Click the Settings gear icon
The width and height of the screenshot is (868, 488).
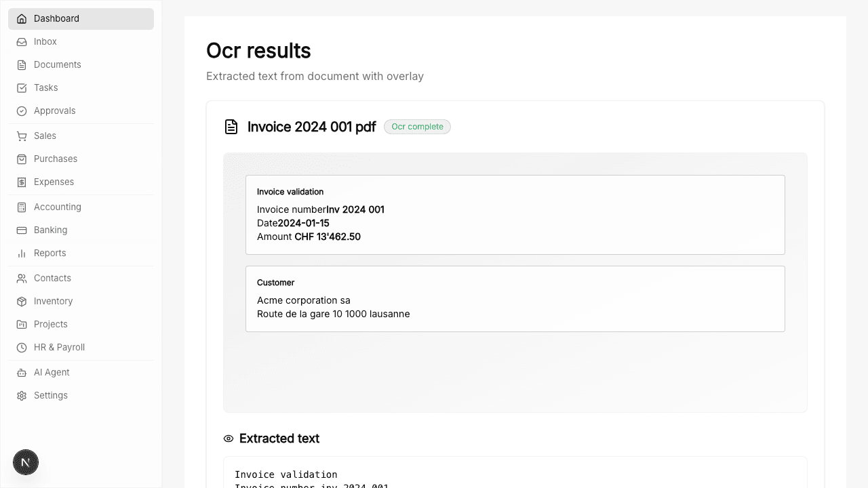pos(22,396)
